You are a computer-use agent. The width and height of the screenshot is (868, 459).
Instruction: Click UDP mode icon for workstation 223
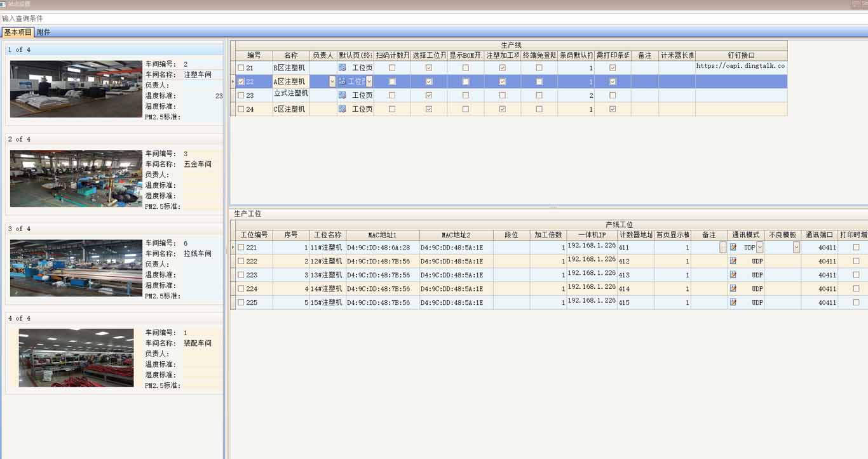click(x=733, y=275)
